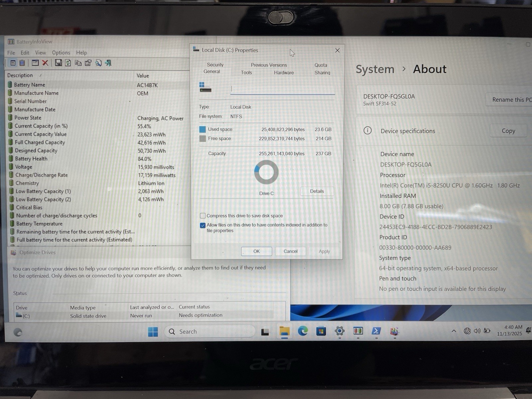Open the Options menu in BatteryInfoView
532x399 pixels.
click(x=61, y=53)
